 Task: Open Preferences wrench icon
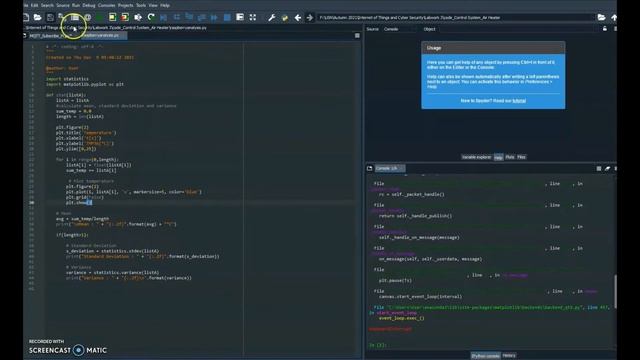click(272, 18)
